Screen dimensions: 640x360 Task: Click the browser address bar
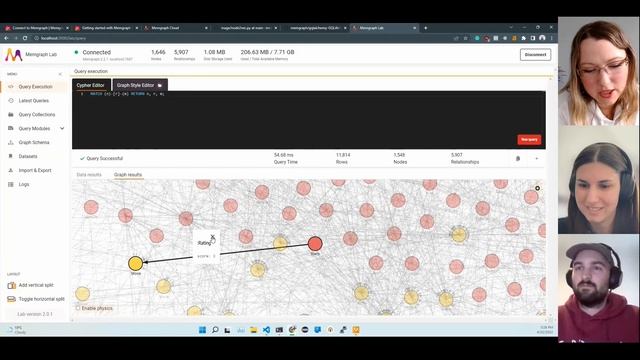pyautogui.click(x=241, y=38)
